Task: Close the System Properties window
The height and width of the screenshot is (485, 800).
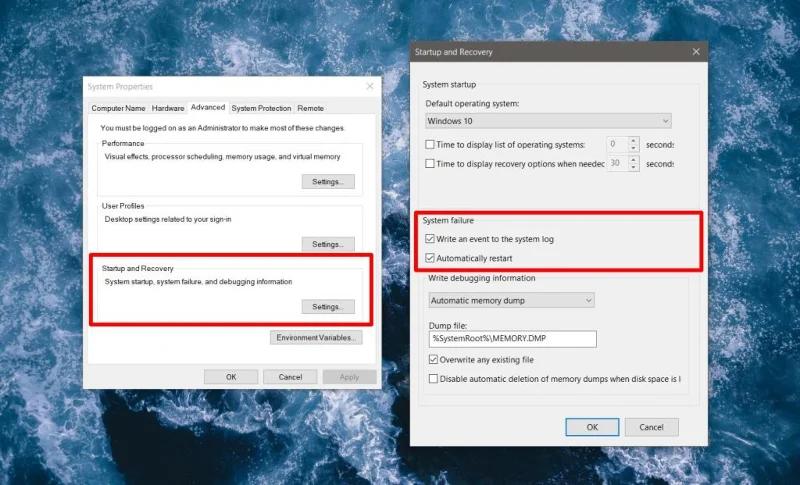Action: click(x=370, y=87)
